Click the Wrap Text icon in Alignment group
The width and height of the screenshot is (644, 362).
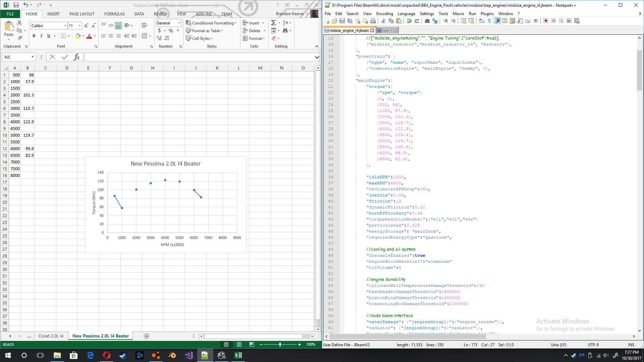(x=145, y=25)
